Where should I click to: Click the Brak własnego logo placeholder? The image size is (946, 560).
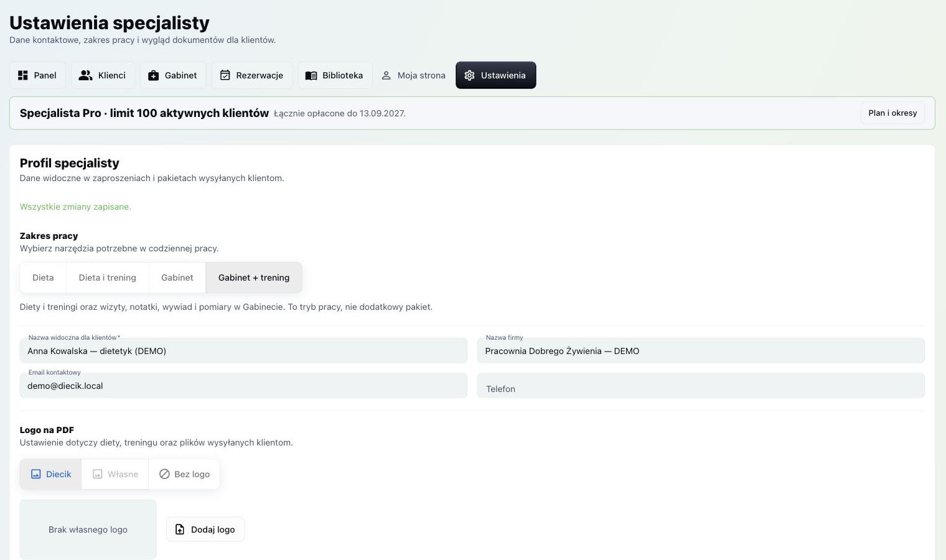click(x=88, y=530)
